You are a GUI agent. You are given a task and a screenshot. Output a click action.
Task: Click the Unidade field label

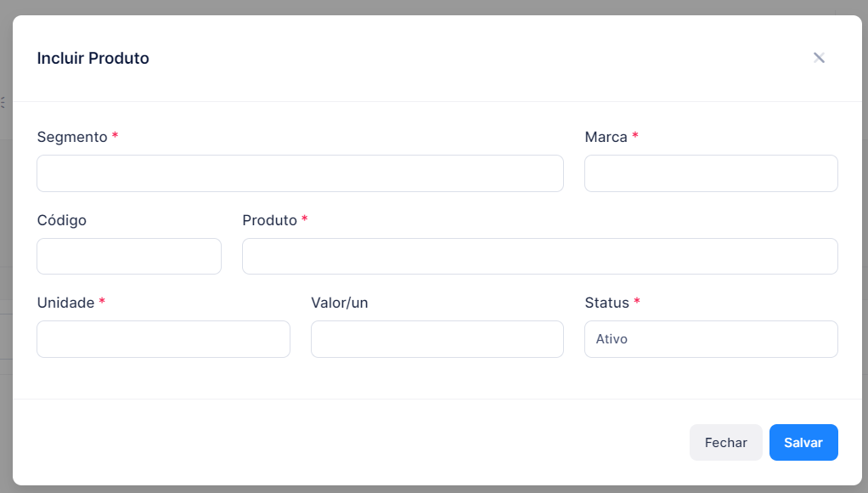pos(65,303)
